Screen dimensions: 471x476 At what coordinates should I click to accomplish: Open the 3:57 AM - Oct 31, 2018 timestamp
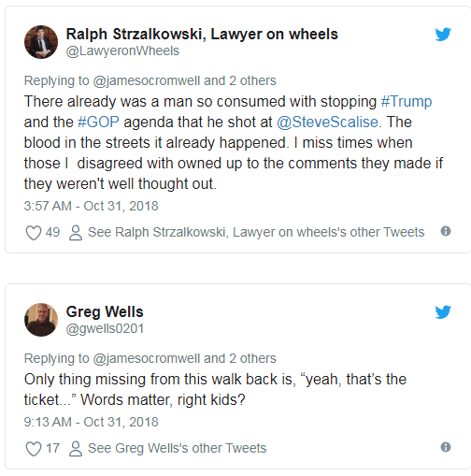[x=92, y=206]
